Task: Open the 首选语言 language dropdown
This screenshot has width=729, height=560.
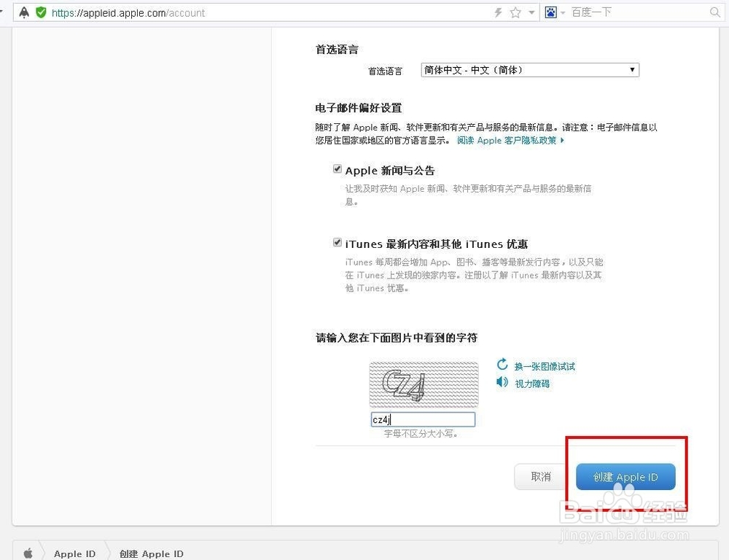Action: point(529,70)
